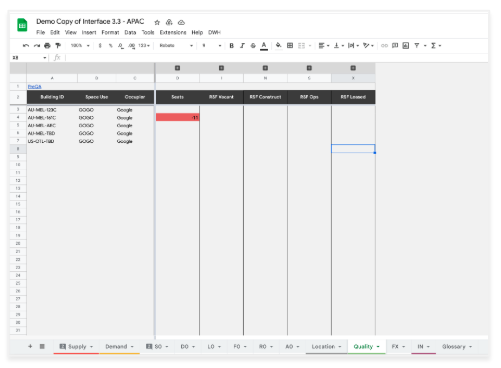Image resolution: width=501 pixels, height=368 pixels.
Task: Click the Undo arrow
Action: click(26, 46)
